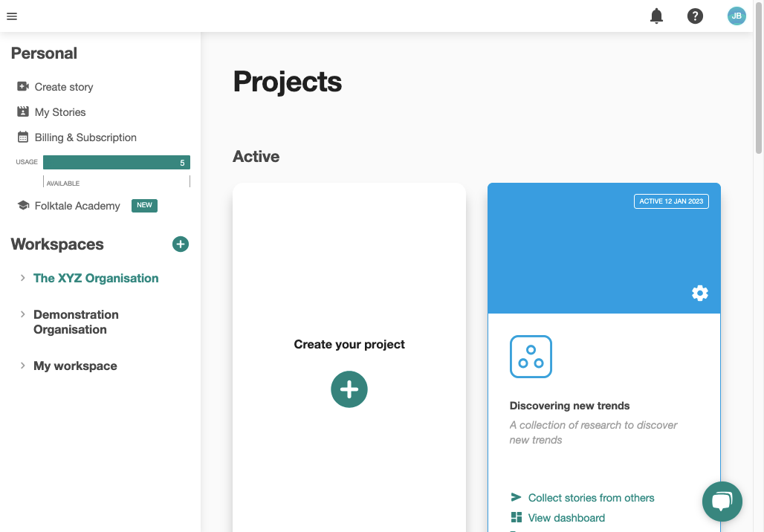Open My Stories
Image resolution: width=764 pixels, height=532 pixels.
(60, 112)
